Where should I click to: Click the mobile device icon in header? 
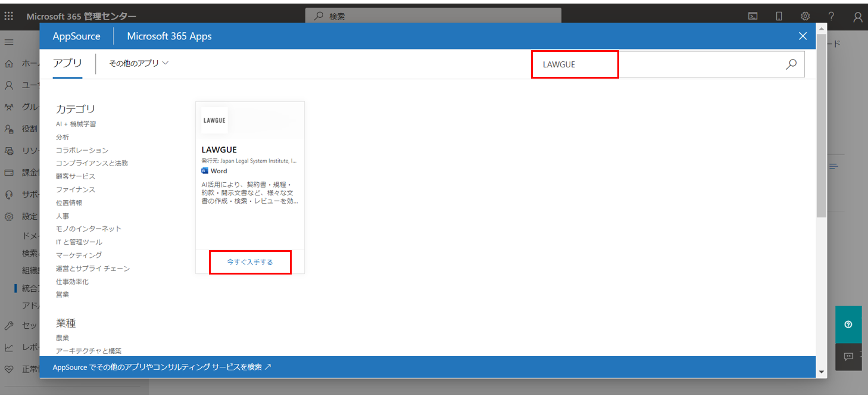779,17
